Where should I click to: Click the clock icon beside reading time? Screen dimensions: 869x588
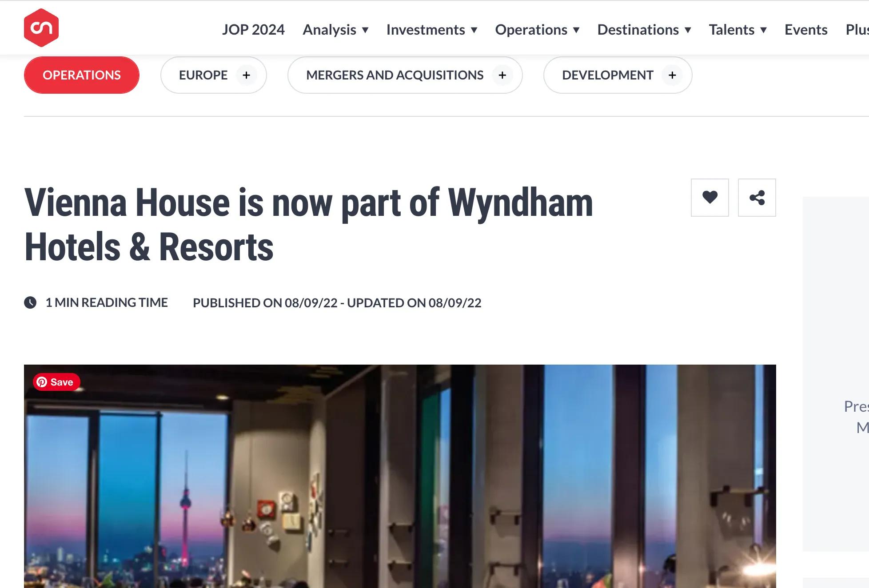coord(30,302)
